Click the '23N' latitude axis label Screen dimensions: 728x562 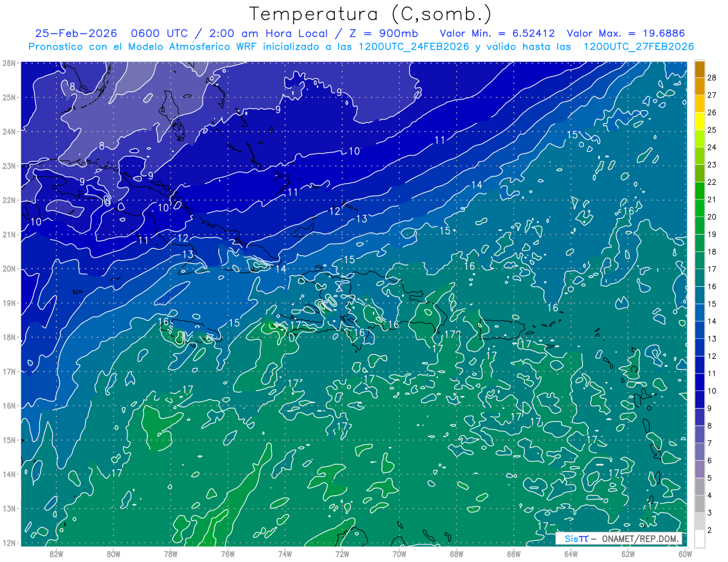pyautogui.click(x=9, y=166)
